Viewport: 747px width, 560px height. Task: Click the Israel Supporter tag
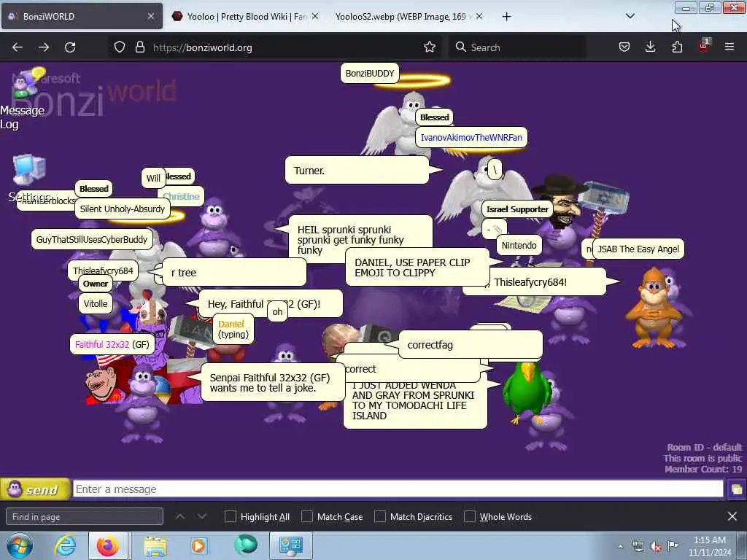[x=517, y=209]
